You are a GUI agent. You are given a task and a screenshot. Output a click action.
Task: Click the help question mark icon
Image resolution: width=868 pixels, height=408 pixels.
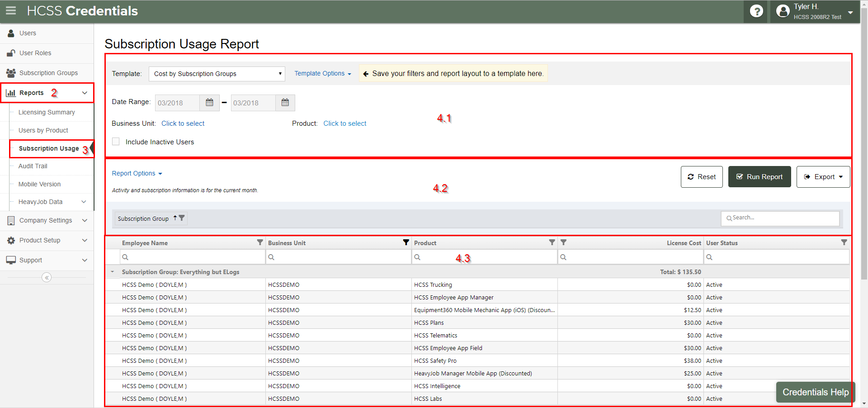coord(756,11)
